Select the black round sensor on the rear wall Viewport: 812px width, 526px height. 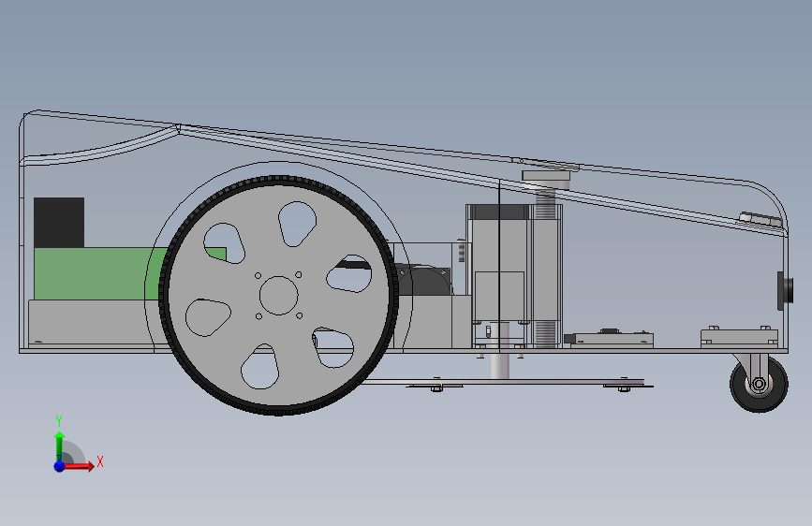pyautogui.click(x=786, y=290)
